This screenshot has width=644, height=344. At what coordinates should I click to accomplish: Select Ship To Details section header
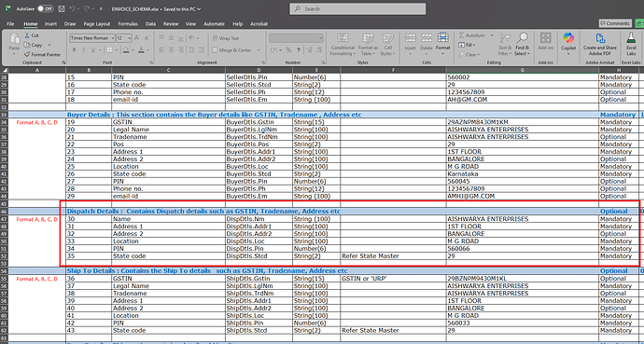click(207, 270)
